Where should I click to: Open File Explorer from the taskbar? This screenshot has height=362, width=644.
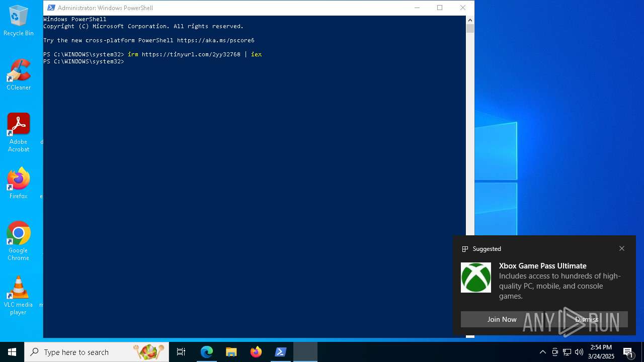[231, 352]
